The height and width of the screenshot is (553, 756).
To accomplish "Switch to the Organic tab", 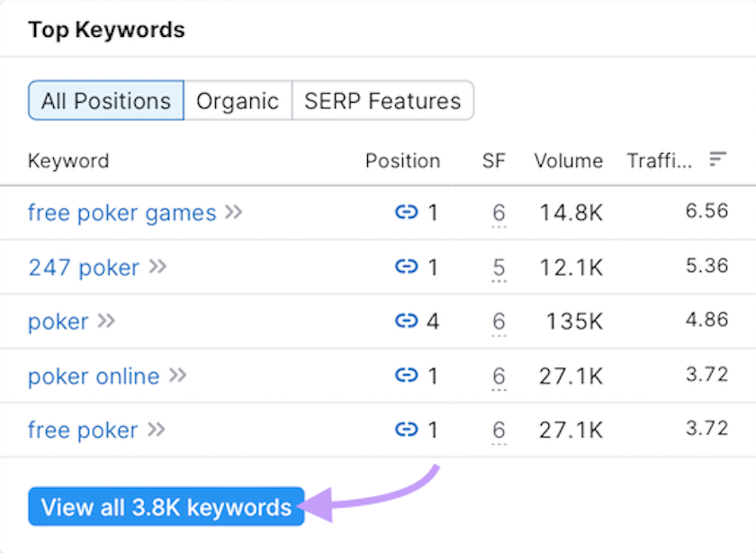I will click(237, 101).
